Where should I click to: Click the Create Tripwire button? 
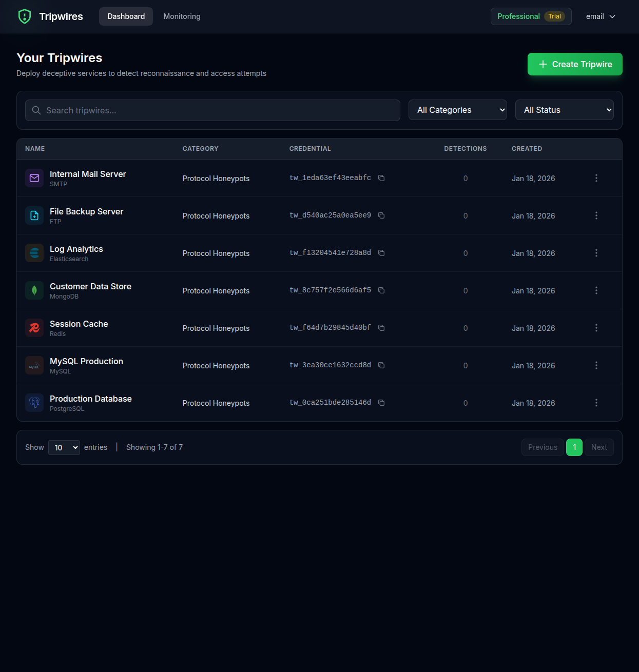pos(574,64)
